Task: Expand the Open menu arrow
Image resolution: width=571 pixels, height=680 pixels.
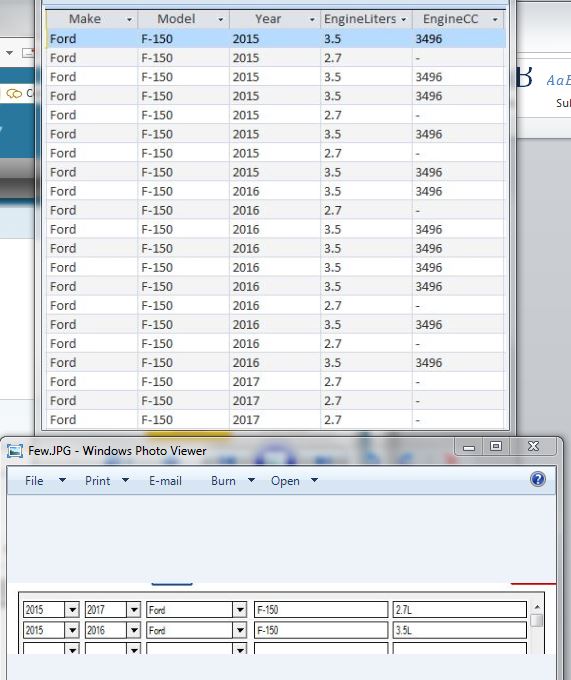Action: 314,480
